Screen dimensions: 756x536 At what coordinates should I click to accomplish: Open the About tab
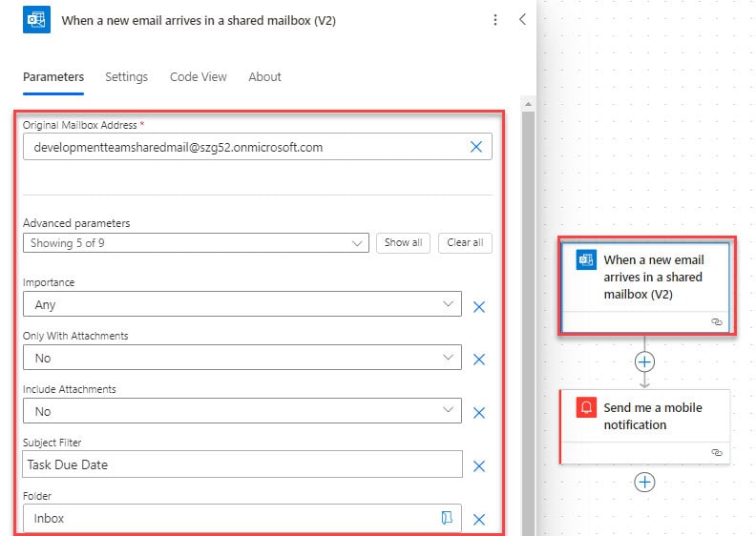(x=264, y=77)
